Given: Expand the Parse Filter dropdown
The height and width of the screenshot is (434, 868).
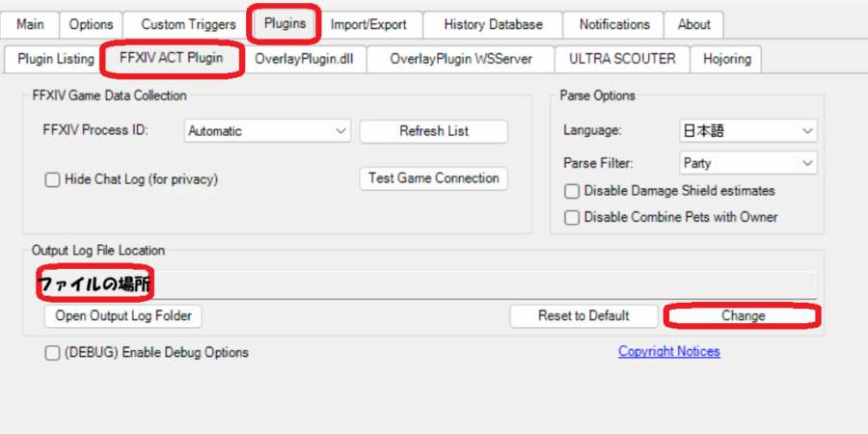Looking at the screenshot, I should tap(747, 163).
